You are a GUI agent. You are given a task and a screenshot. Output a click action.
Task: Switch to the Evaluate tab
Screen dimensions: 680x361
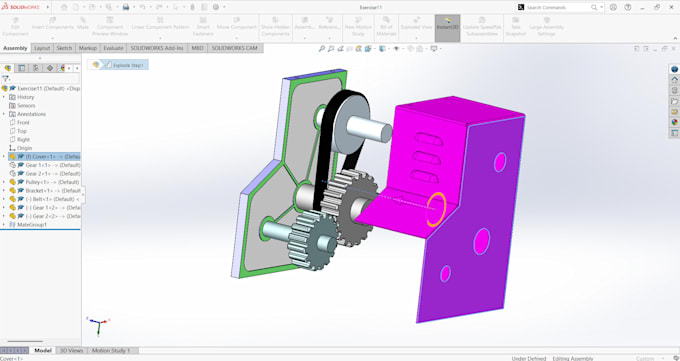point(113,48)
